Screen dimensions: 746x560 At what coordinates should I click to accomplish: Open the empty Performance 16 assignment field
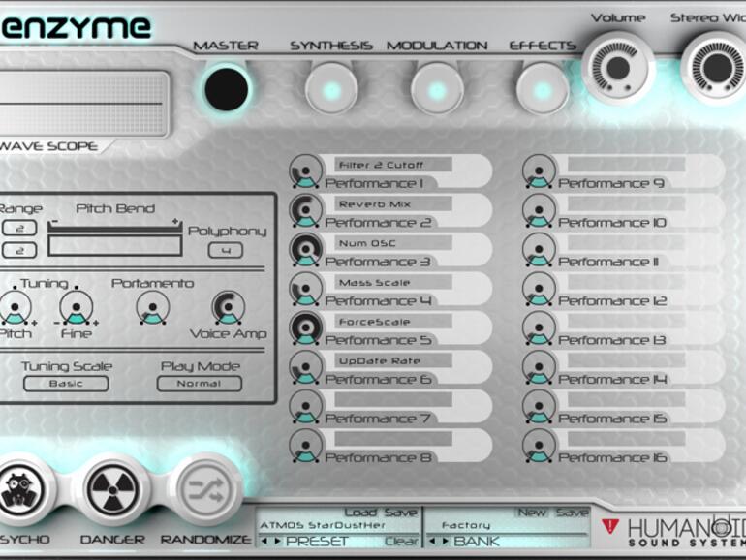pyautogui.click(x=626, y=439)
